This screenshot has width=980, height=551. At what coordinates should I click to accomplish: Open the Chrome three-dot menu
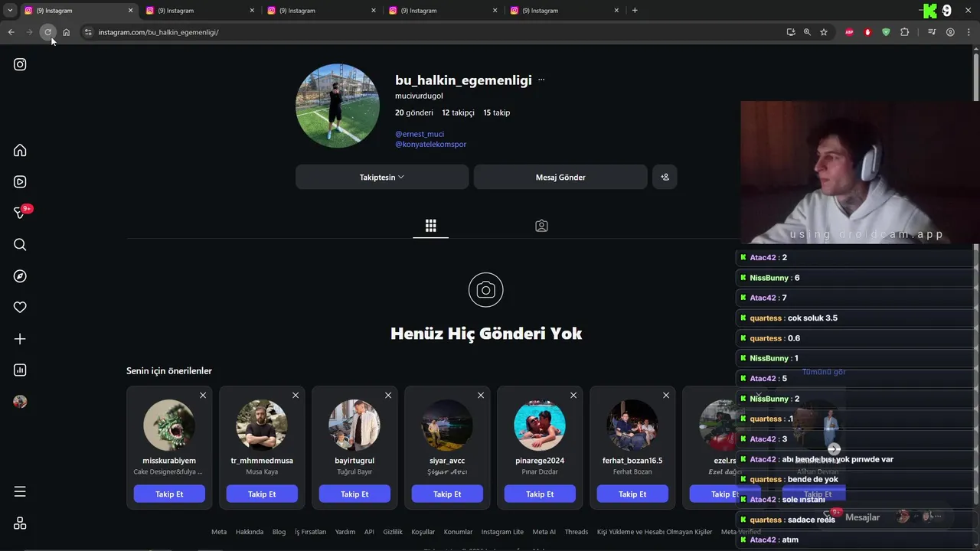[969, 32]
